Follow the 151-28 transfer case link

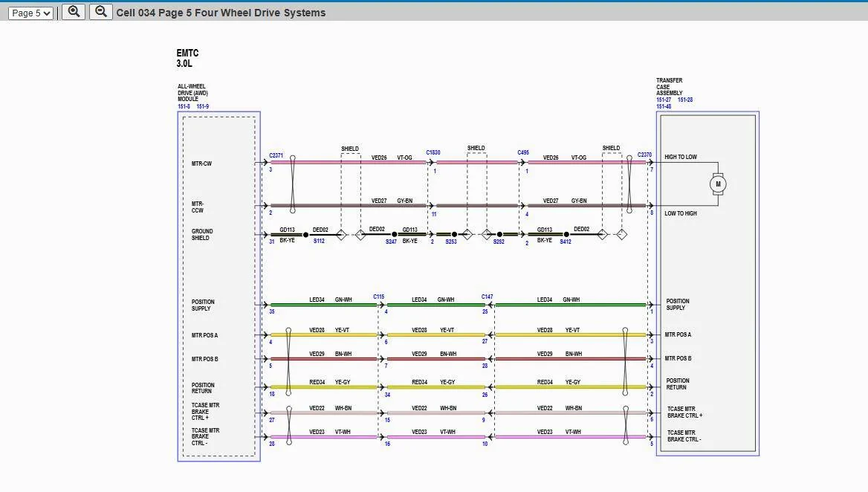(685, 100)
